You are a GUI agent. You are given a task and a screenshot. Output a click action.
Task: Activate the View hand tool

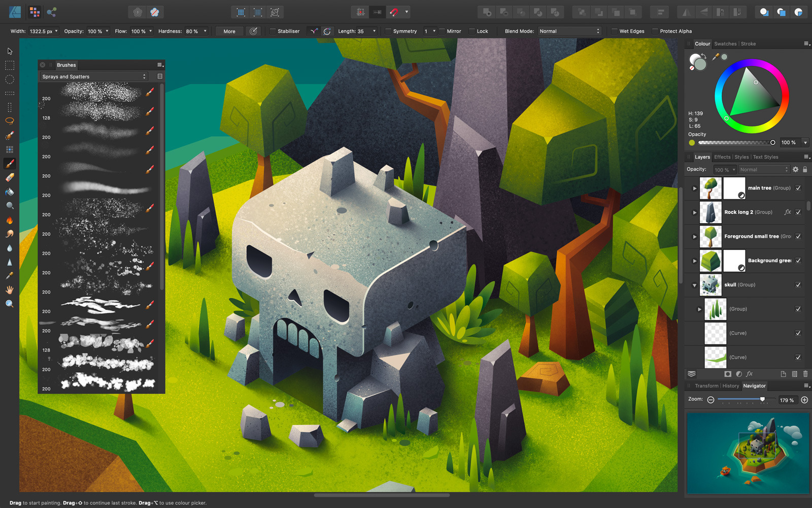click(x=10, y=290)
